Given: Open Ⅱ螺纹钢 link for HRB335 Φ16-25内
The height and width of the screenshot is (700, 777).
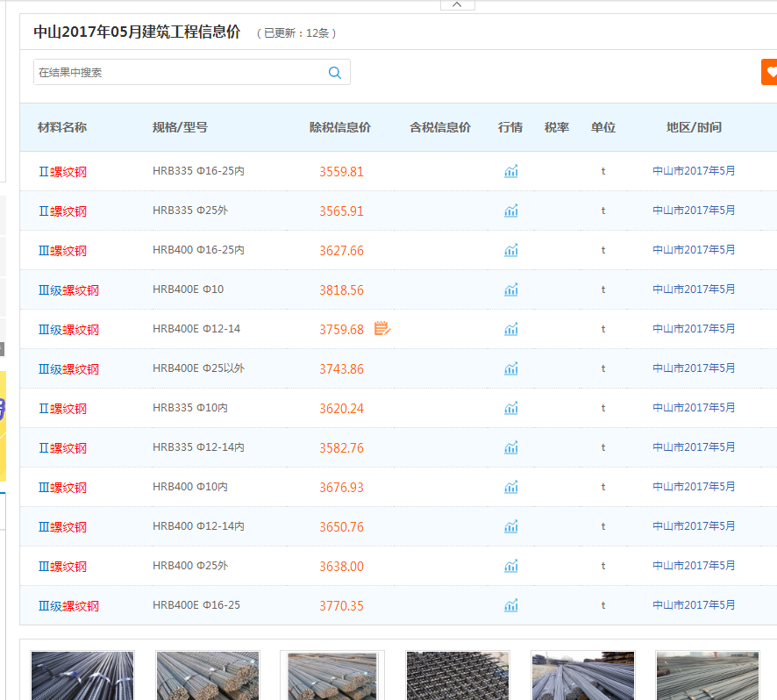Looking at the screenshot, I should tap(63, 172).
